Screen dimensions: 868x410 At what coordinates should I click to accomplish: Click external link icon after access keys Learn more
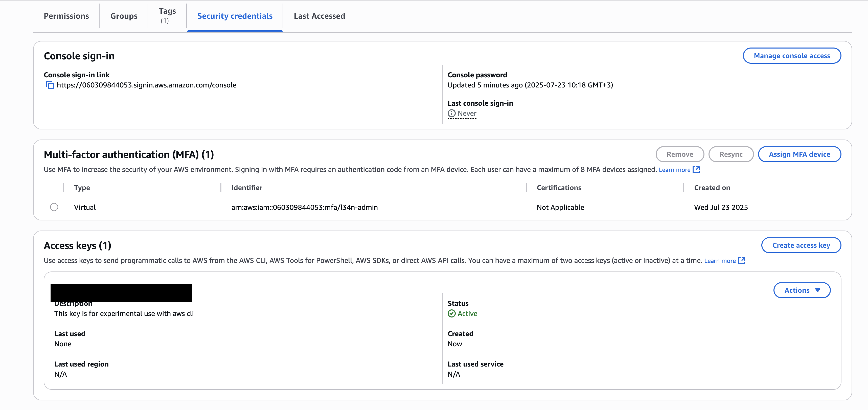[x=742, y=261]
